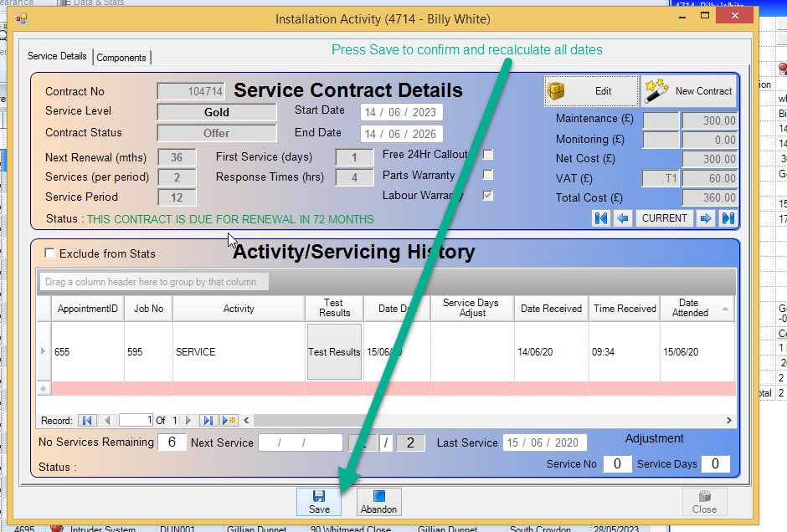Add new record in grid navigator
The height and width of the screenshot is (532, 787).
coord(229,420)
